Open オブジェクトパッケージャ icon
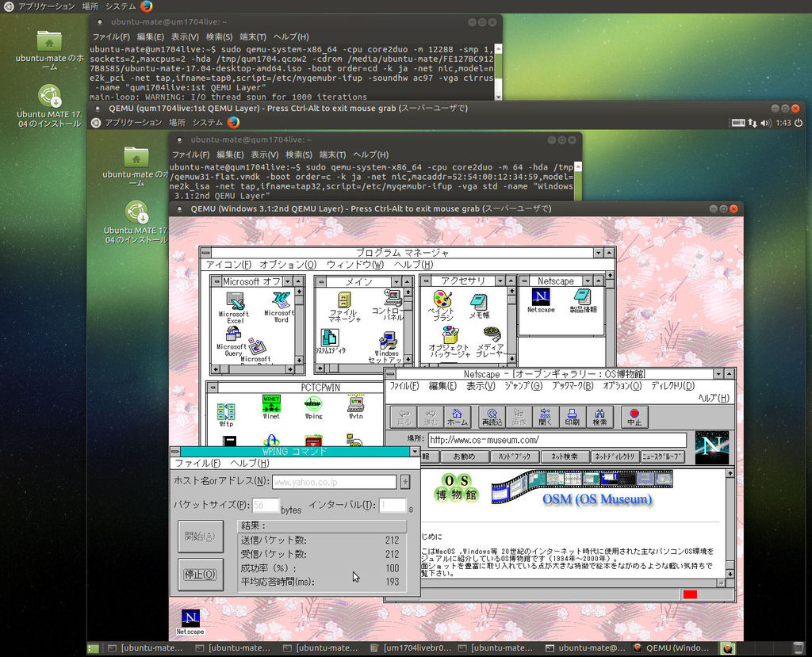 [x=449, y=342]
